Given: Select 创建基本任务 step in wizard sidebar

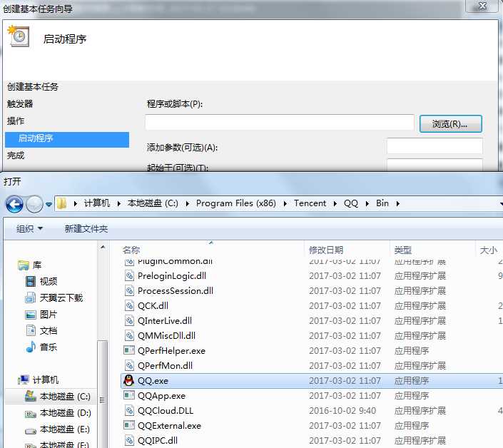Looking at the screenshot, I should [x=33, y=87].
